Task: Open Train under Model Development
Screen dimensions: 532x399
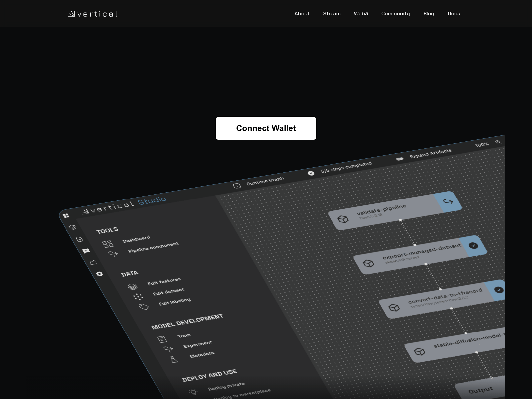Action: (x=184, y=335)
